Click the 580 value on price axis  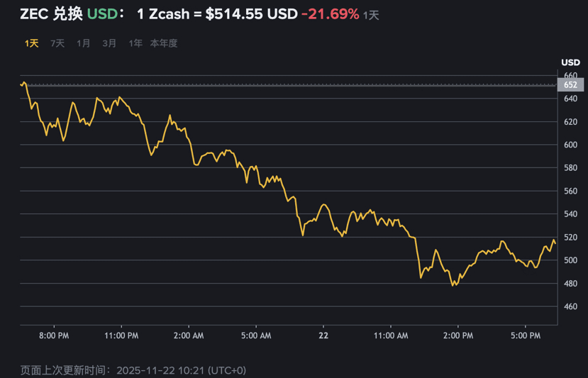(570, 168)
